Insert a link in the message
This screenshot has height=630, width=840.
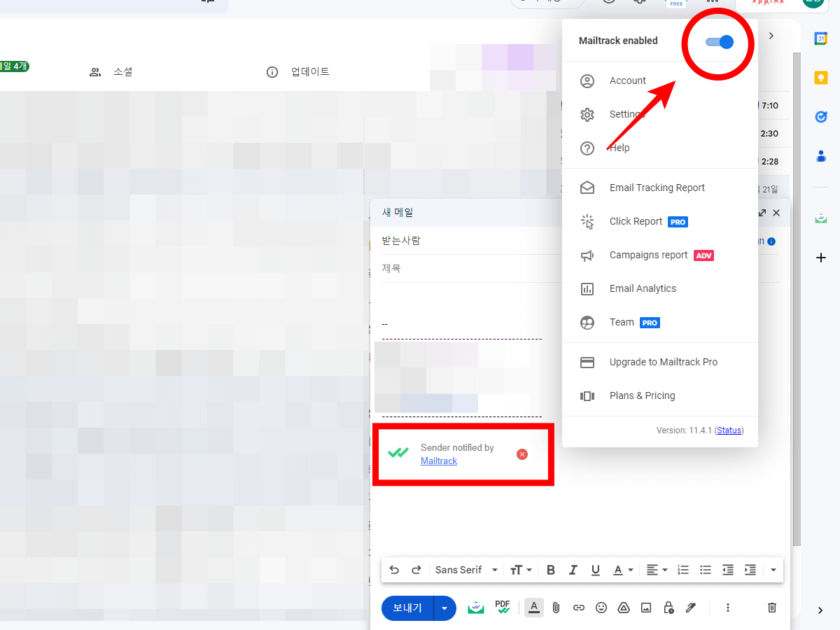(x=579, y=608)
